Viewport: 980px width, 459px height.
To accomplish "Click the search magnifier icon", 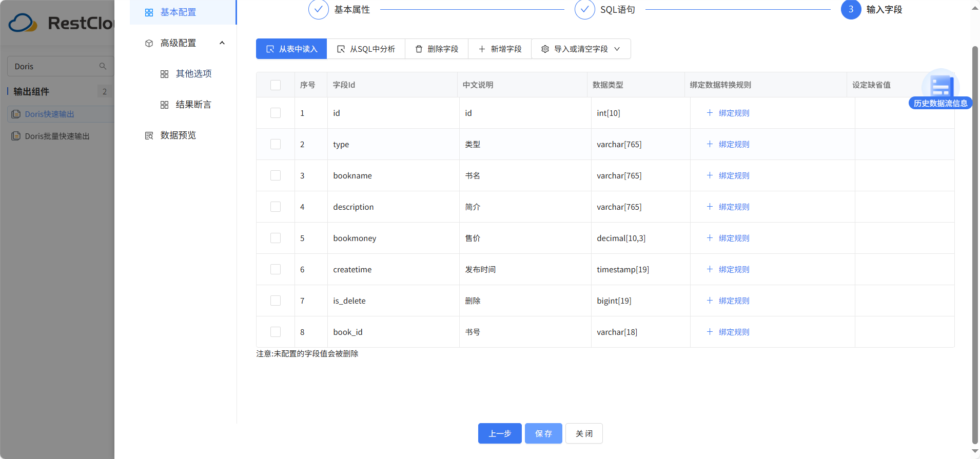I will 103,66.
